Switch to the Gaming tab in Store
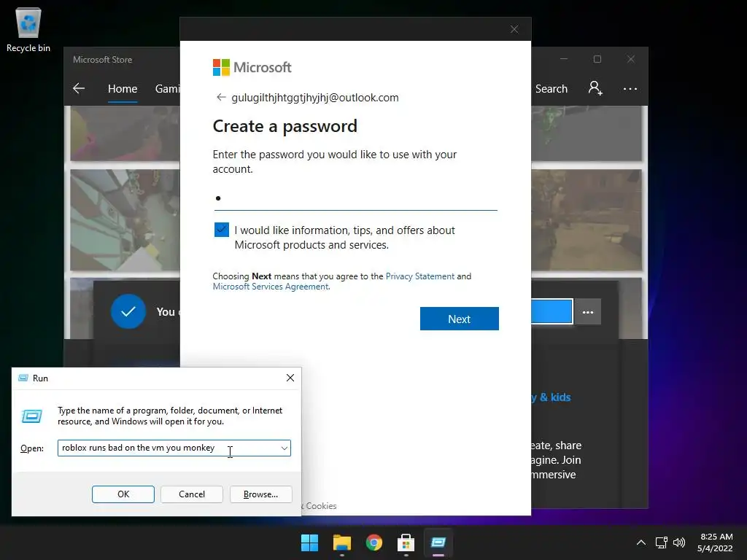Image resolution: width=747 pixels, height=560 pixels. click(x=167, y=88)
